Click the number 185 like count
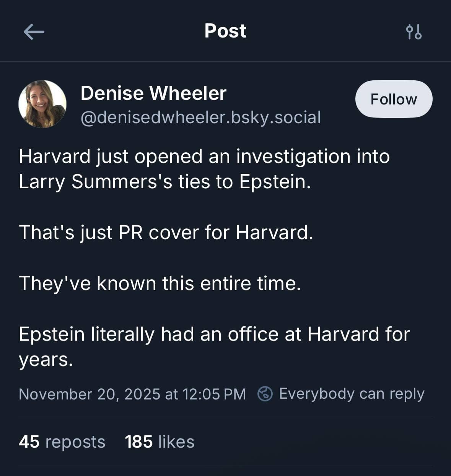Viewport: 451px width, 476px height. point(138,442)
